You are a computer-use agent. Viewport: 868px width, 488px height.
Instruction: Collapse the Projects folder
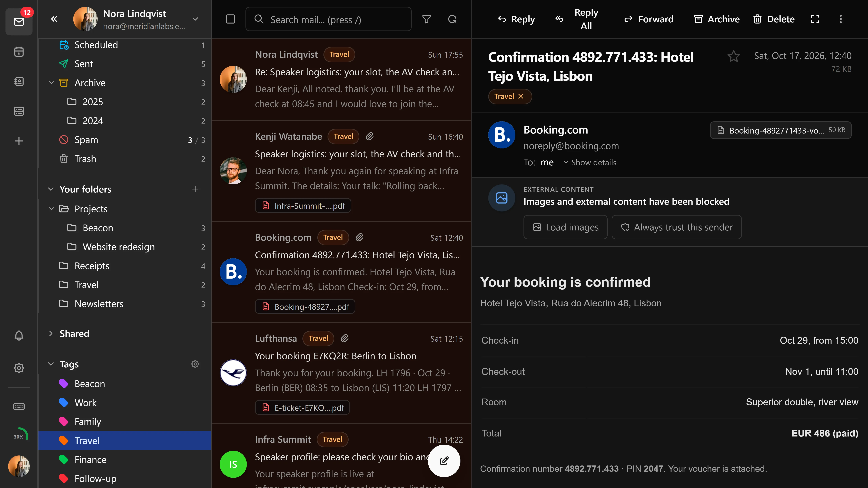point(51,209)
